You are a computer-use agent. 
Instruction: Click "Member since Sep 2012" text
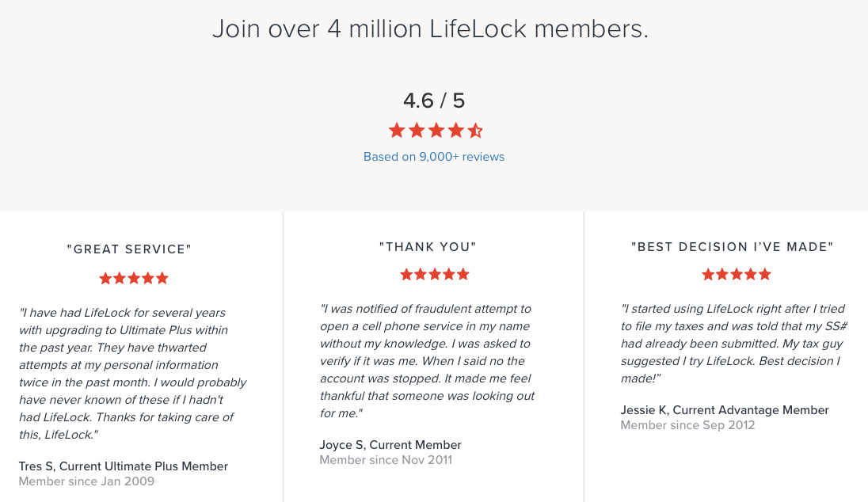point(687,425)
